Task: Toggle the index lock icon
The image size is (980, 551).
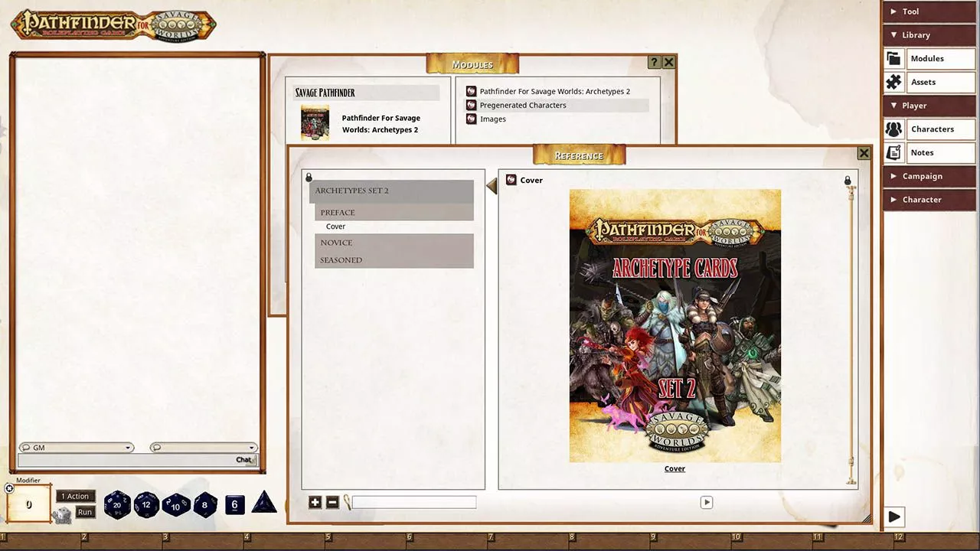Action: tap(309, 177)
